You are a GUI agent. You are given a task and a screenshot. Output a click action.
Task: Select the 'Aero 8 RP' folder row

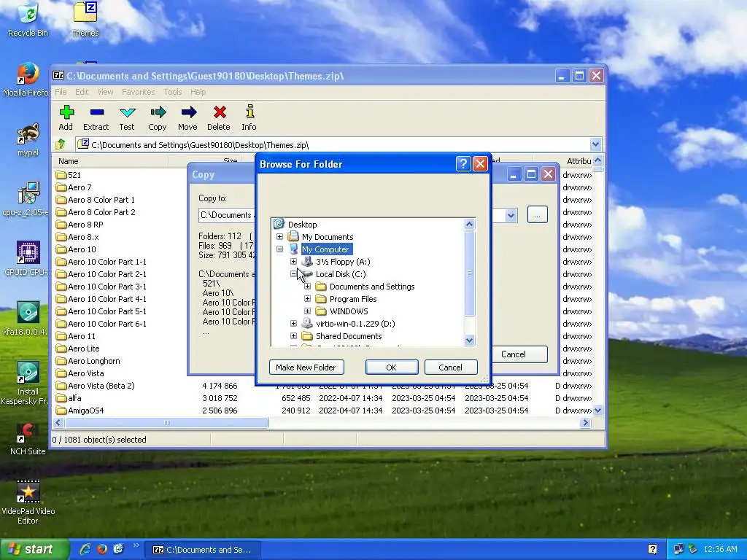[x=85, y=225]
